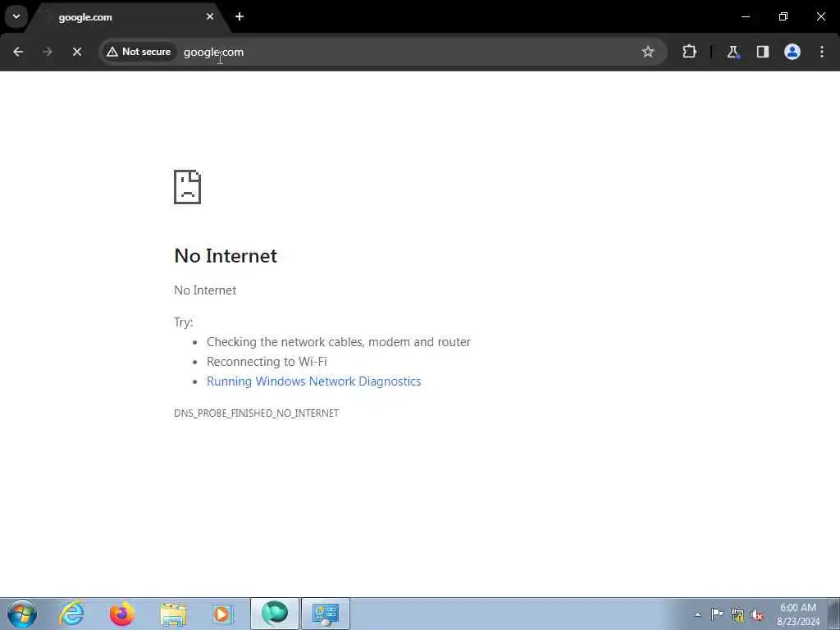The width and height of the screenshot is (840, 630).
Task: Click the Show desktop strip
Action: pos(834,614)
